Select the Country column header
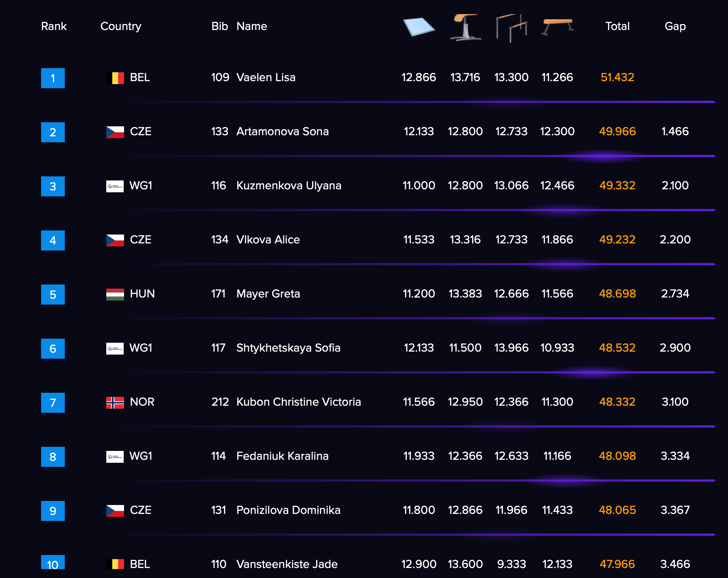This screenshot has width=728, height=578. [121, 26]
